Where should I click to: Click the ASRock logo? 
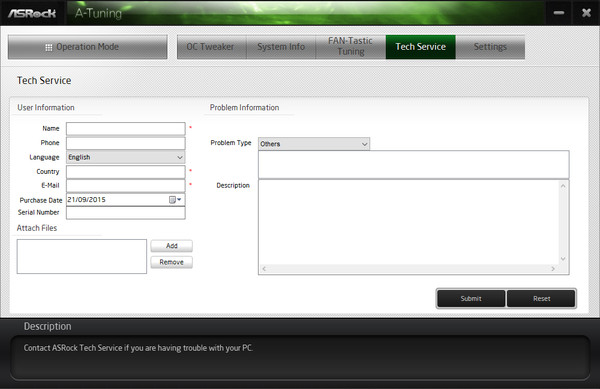pyautogui.click(x=32, y=13)
